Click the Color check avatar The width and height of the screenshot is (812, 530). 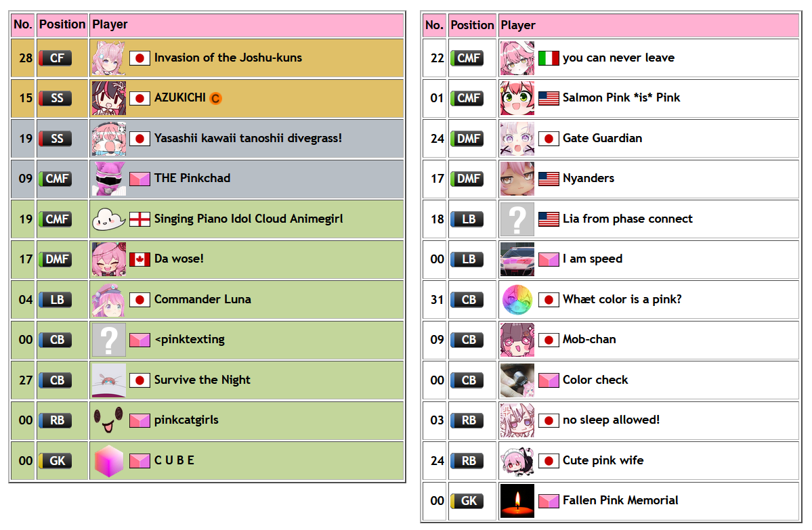point(517,380)
